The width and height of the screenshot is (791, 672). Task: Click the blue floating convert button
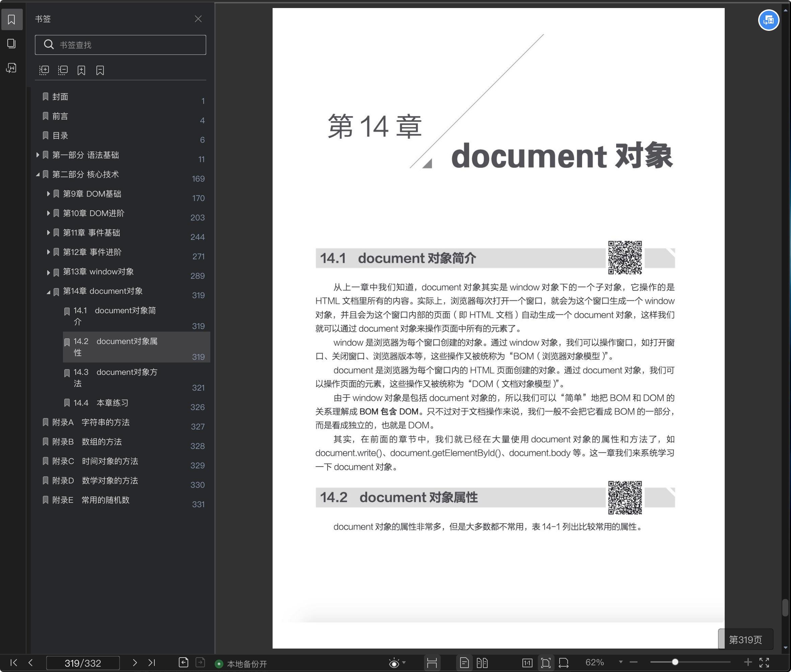point(769,20)
